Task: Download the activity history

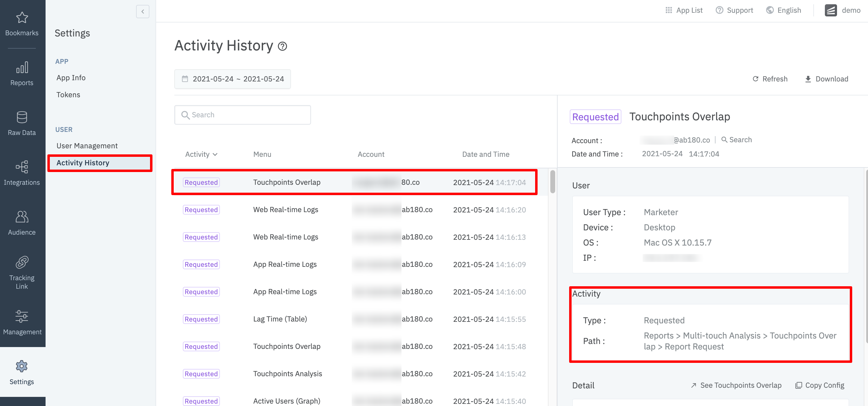Action: pos(827,79)
